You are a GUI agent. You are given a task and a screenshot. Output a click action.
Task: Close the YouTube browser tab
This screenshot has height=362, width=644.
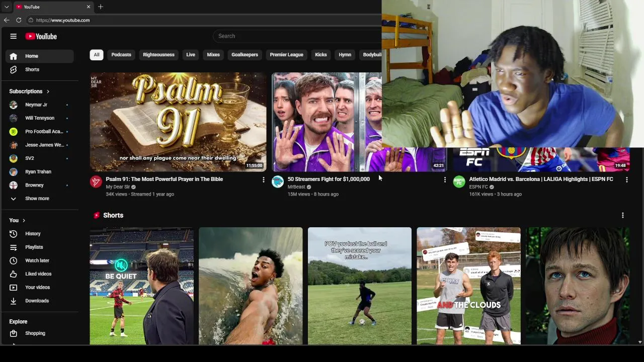[x=89, y=7]
